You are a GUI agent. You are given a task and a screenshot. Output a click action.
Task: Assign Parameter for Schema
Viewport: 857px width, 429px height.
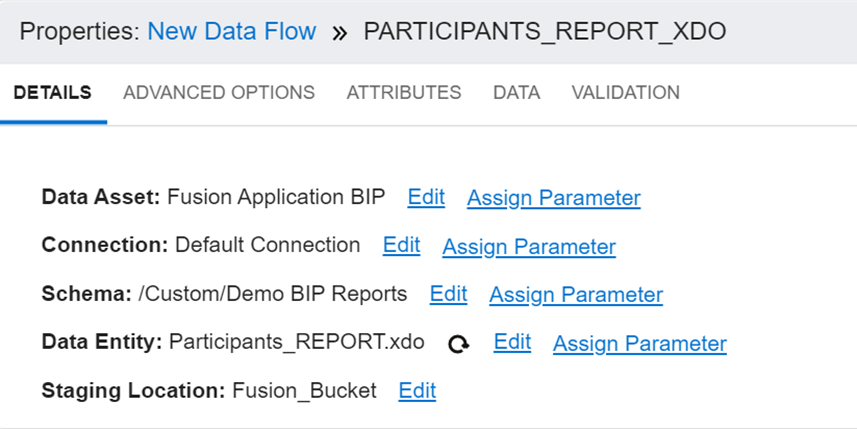[576, 295]
